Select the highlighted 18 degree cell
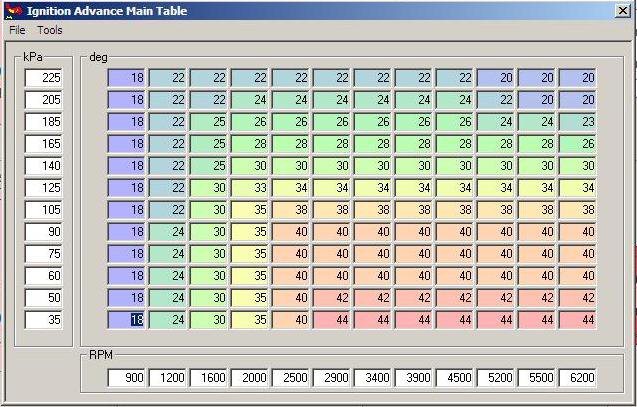Image resolution: width=637 pixels, height=407 pixels. 127,320
